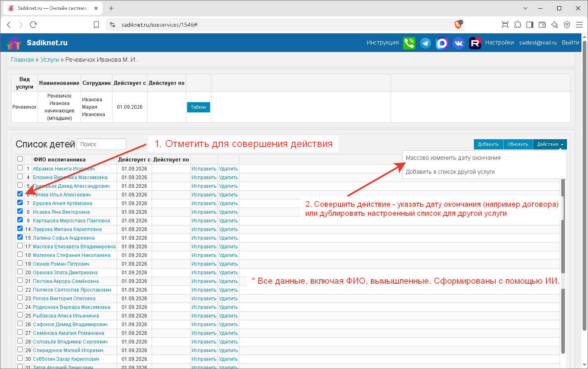Viewport: 588px width, 369px height.
Task: Check the box for Орехова Злата Дмитриевна
Action: click(20, 272)
